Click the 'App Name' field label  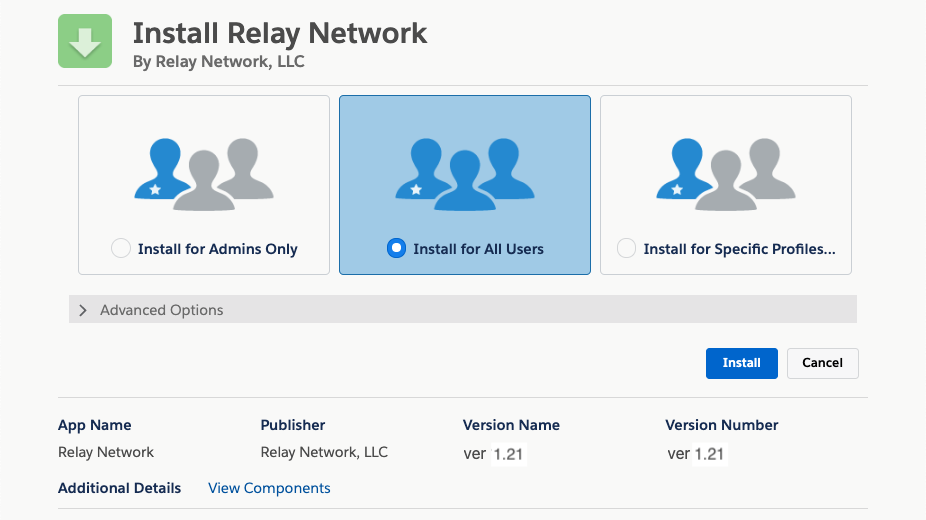94,425
